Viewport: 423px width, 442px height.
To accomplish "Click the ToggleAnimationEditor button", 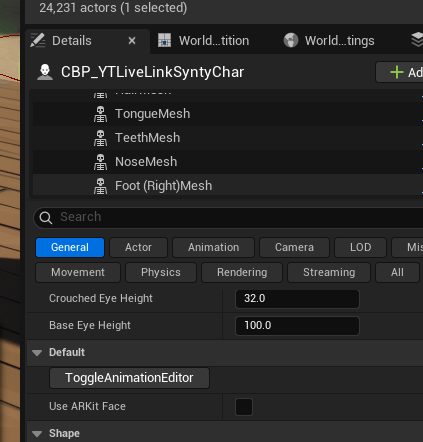I will coord(129,378).
